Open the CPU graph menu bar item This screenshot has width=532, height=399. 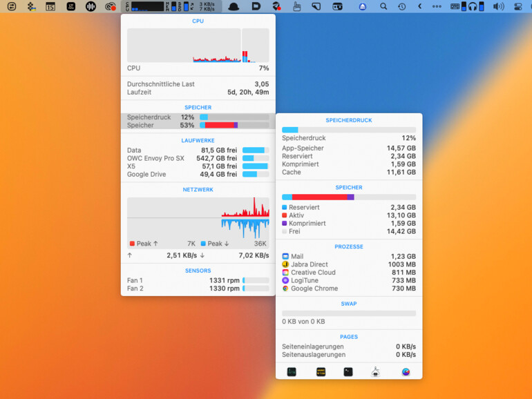pos(145,6)
